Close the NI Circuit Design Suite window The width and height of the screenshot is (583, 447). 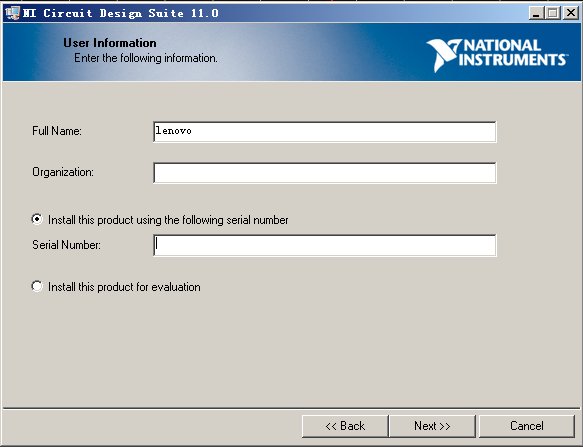coord(571,13)
